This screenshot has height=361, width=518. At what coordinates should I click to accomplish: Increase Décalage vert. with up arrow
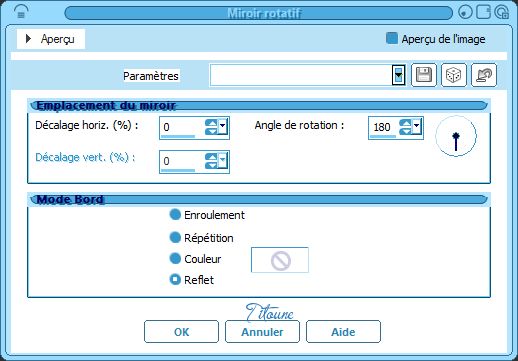click(x=211, y=157)
